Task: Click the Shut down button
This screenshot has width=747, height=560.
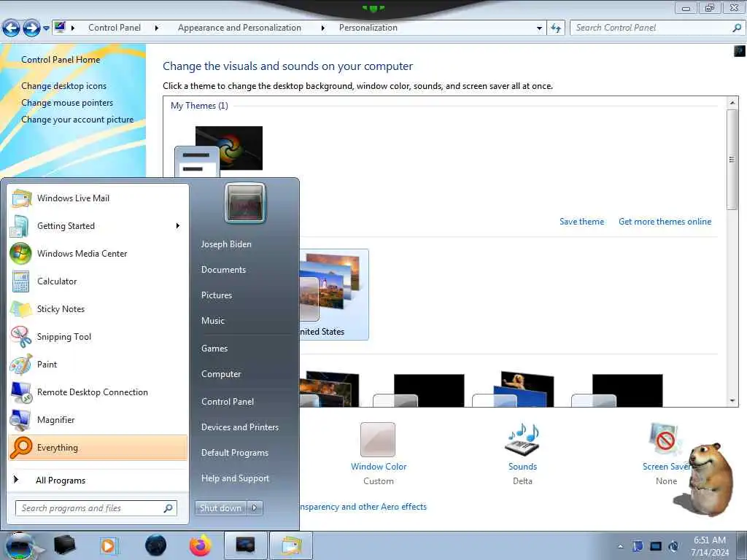Action: [220, 508]
